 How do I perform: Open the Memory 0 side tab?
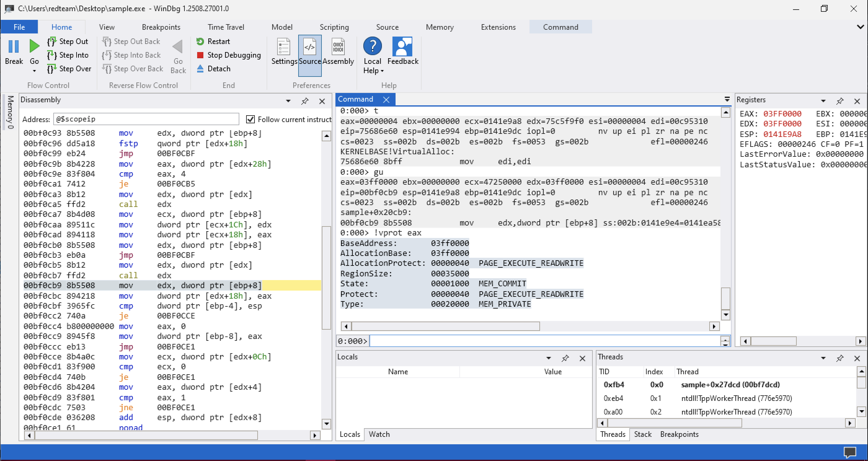10,112
